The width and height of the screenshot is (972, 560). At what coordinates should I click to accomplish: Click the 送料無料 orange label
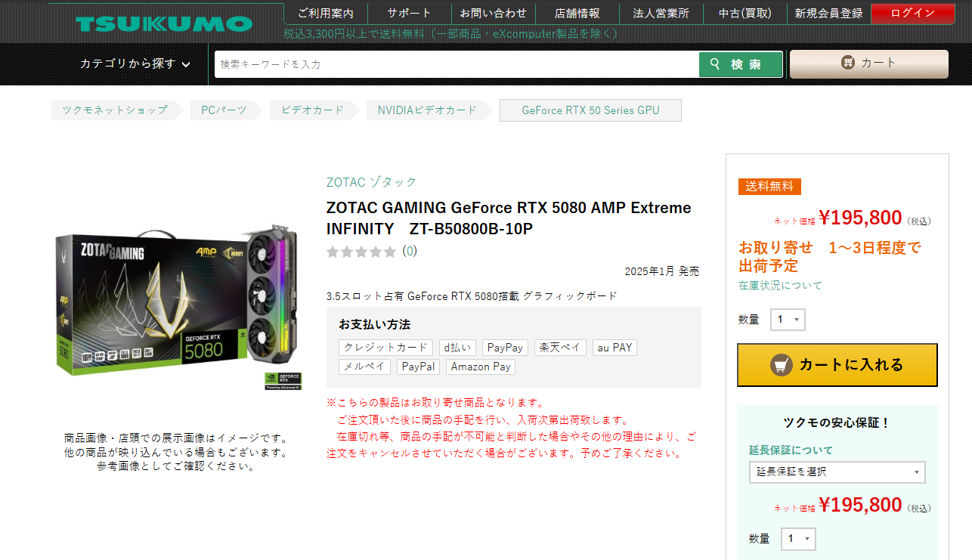(769, 187)
